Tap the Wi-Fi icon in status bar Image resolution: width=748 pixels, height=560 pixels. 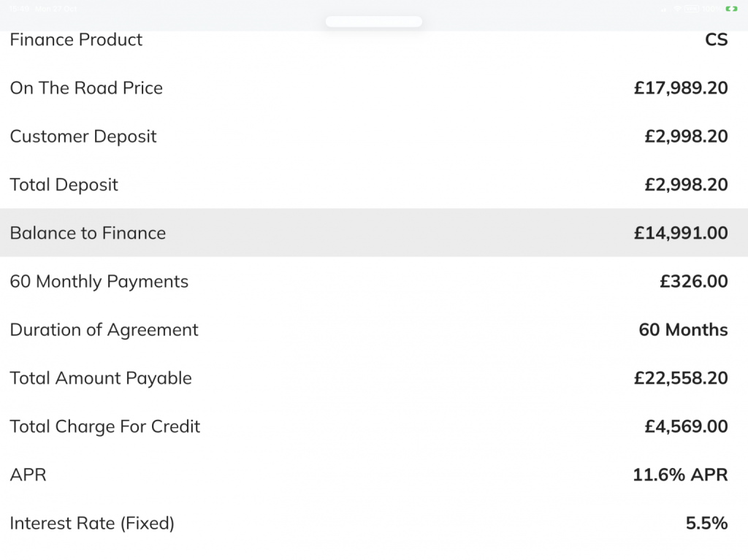click(678, 9)
